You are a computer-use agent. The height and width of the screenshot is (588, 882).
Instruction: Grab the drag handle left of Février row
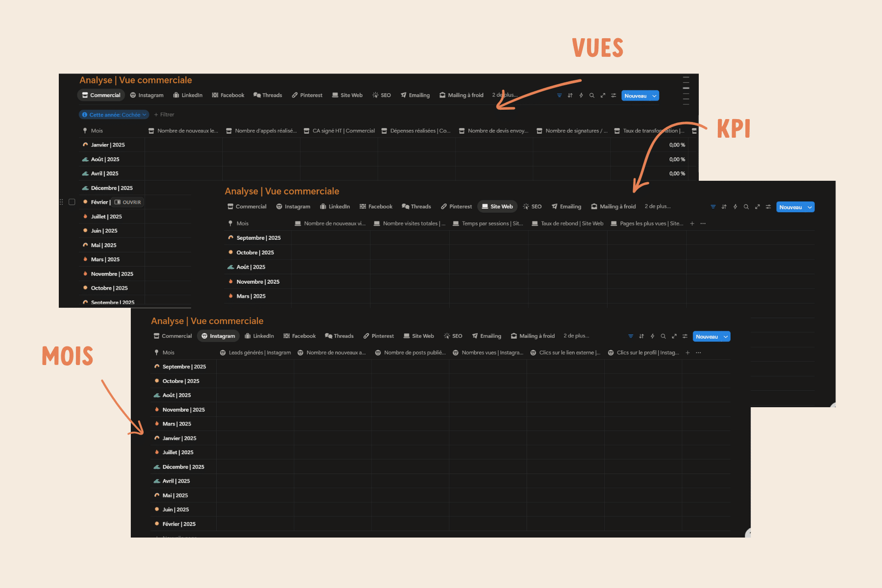click(61, 202)
